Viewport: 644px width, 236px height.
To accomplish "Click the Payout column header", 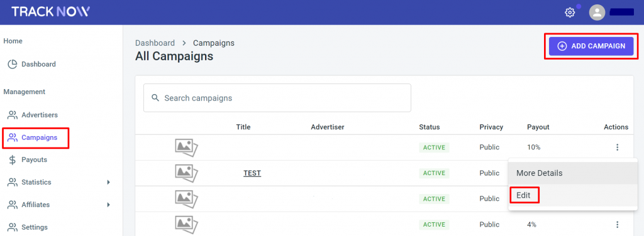I will (538, 127).
